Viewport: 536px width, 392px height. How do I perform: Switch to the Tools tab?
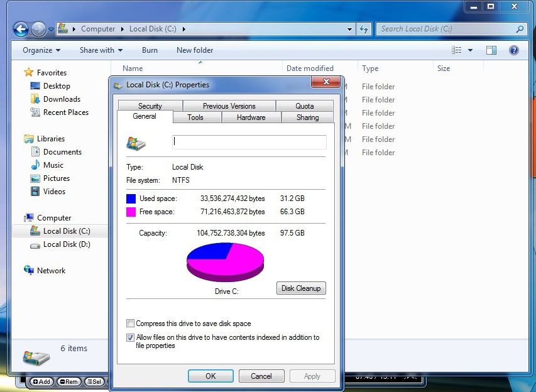[x=195, y=117]
